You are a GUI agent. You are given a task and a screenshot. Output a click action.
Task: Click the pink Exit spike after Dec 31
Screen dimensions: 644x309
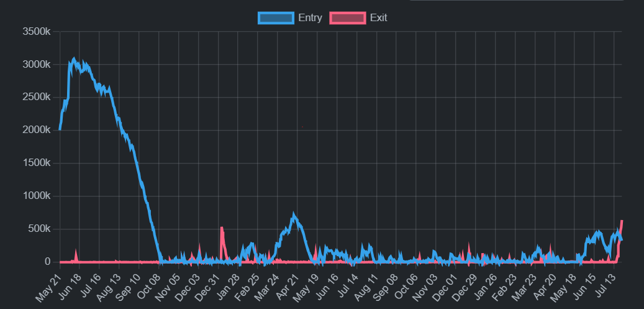[221, 228]
